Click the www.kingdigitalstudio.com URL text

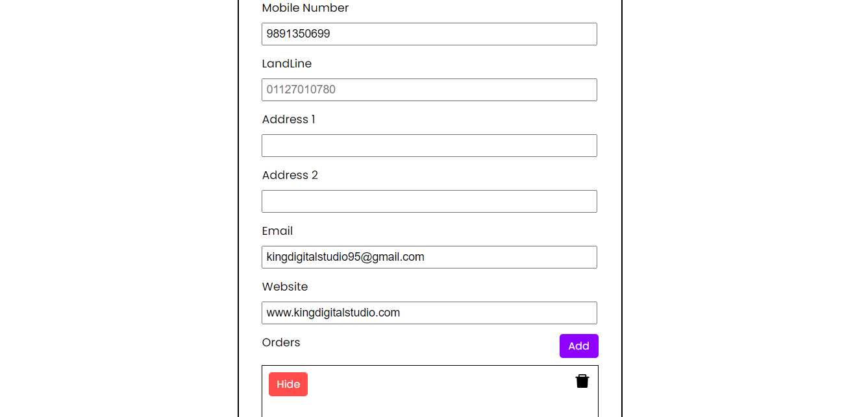(x=333, y=313)
